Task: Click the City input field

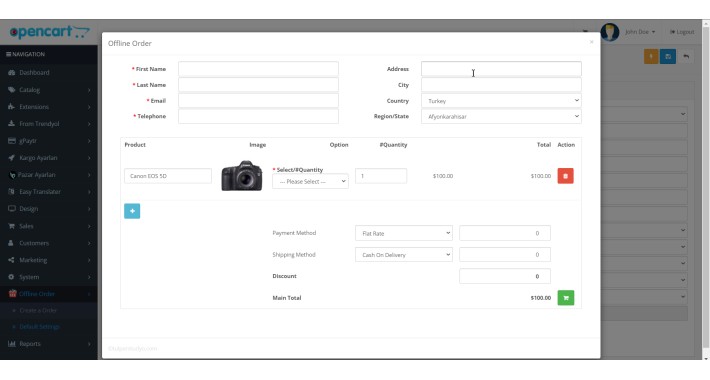Action: click(x=501, y=85)
